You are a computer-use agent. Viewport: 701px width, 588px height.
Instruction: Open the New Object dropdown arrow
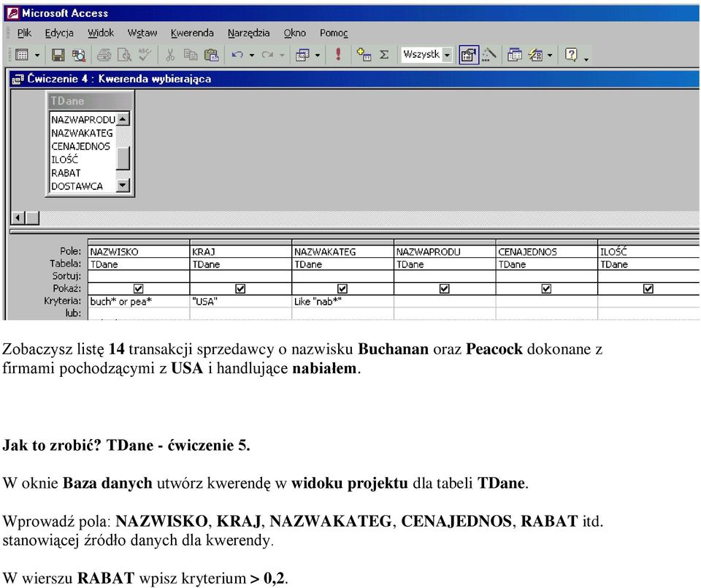[x=550, y=56]
